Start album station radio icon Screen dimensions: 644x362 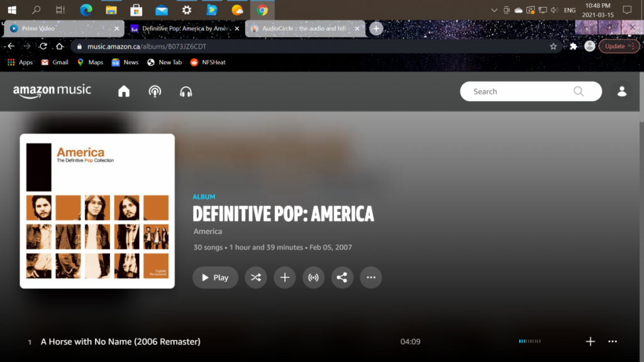click(x=313, y=277)
